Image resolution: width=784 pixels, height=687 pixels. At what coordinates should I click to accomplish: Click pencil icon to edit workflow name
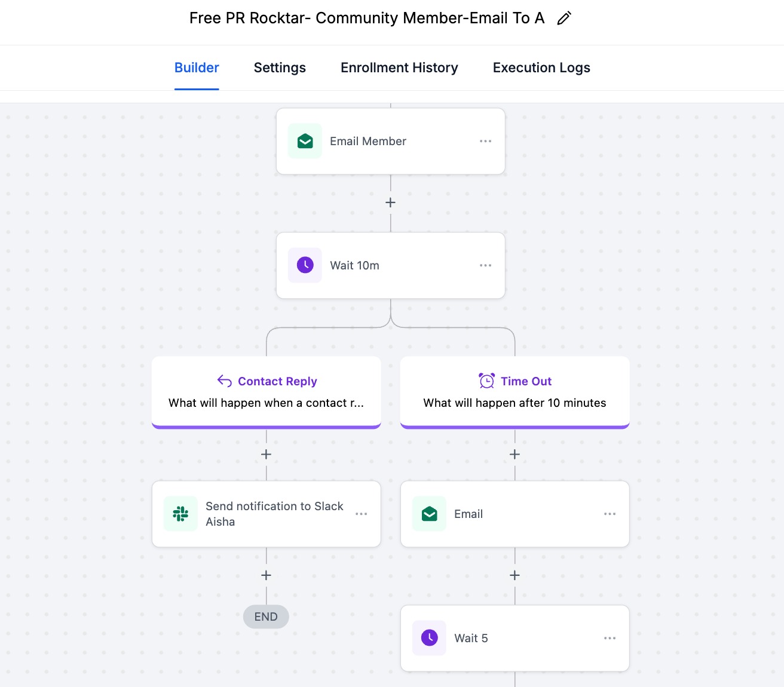pos(564,19)
